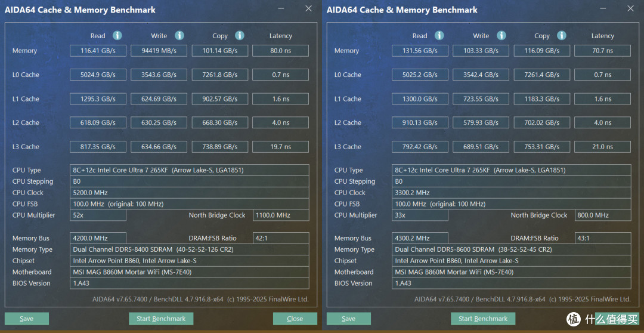Click L3 Cache read 792.42 GB/s

coord(420,147)
